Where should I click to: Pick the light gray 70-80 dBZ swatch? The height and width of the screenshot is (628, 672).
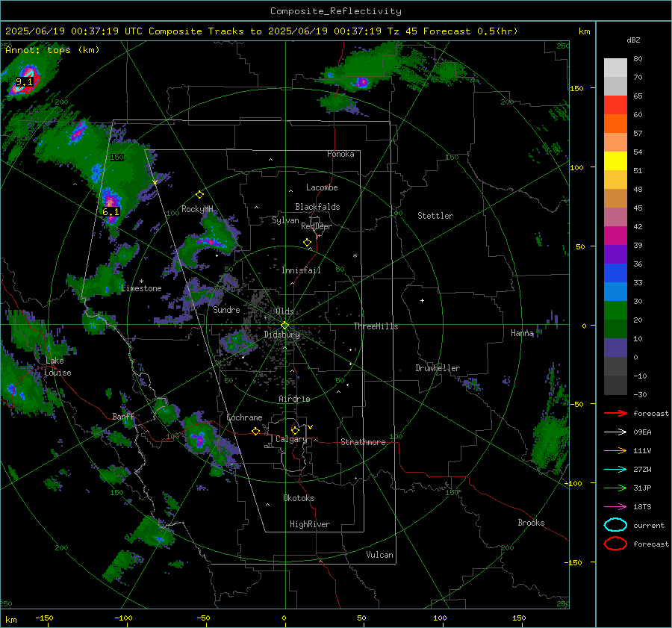(x=615, y=67)
